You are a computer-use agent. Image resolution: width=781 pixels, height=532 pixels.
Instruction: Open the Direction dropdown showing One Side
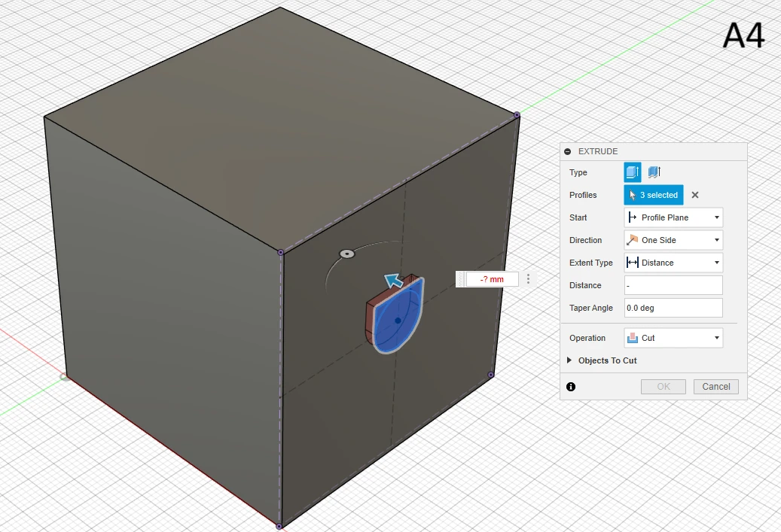point(673,240)
